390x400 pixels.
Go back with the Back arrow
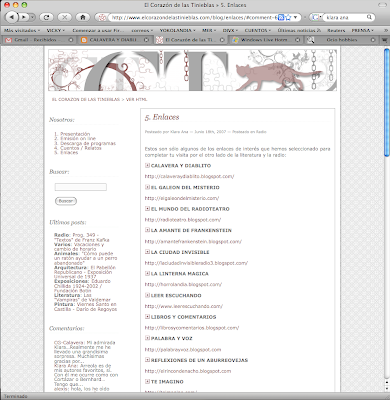12,17
